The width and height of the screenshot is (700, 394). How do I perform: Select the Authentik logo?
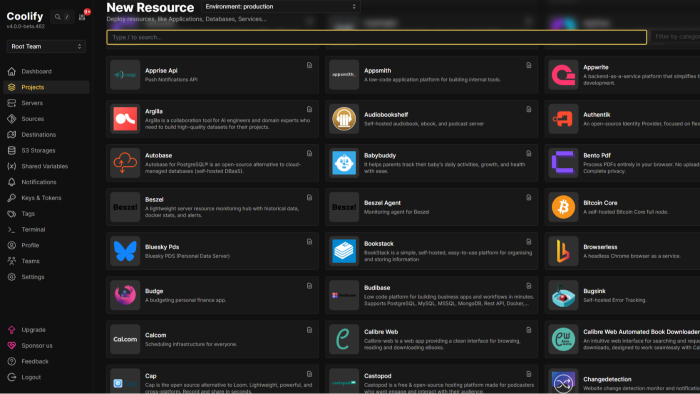coord(563,119)
